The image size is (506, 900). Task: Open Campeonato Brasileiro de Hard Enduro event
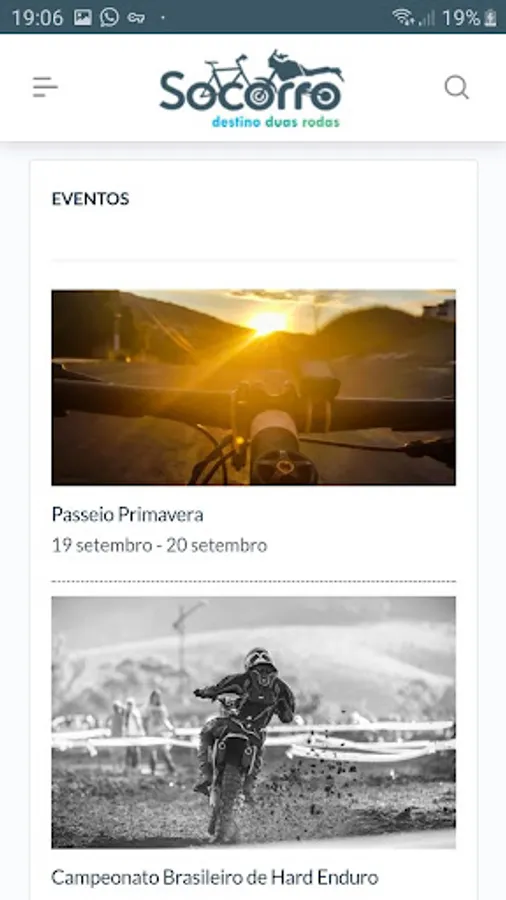pos(215,877)
